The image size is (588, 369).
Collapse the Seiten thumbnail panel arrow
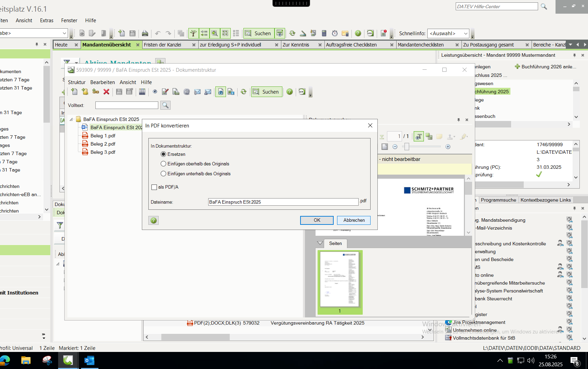pos(320,243)
